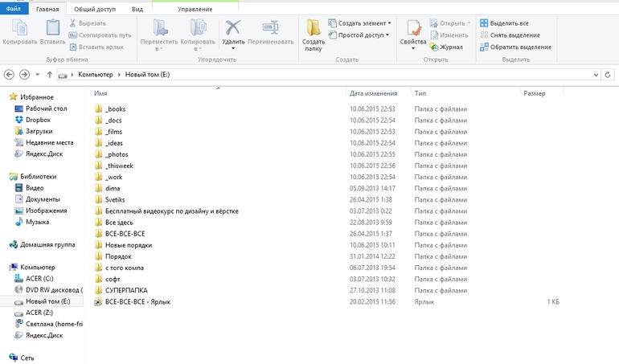
Task: Switch to the Вид (View) ribbon tab
Action: click(x=137, y=9)
